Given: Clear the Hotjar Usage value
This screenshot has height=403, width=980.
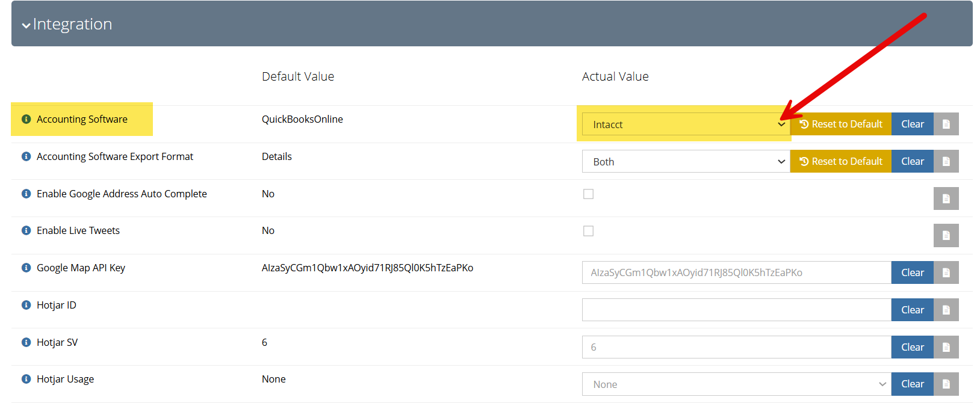Looking at the screenshot, I should click(913, 384).
